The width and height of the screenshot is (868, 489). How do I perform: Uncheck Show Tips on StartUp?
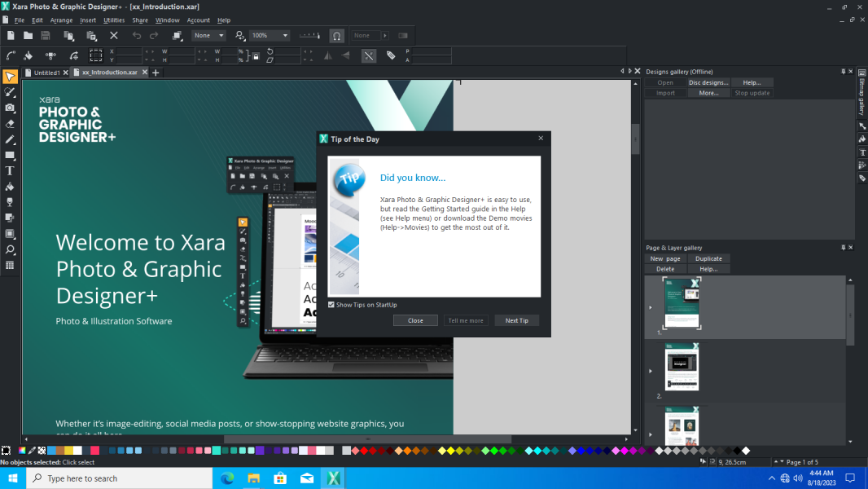point(331,305)
